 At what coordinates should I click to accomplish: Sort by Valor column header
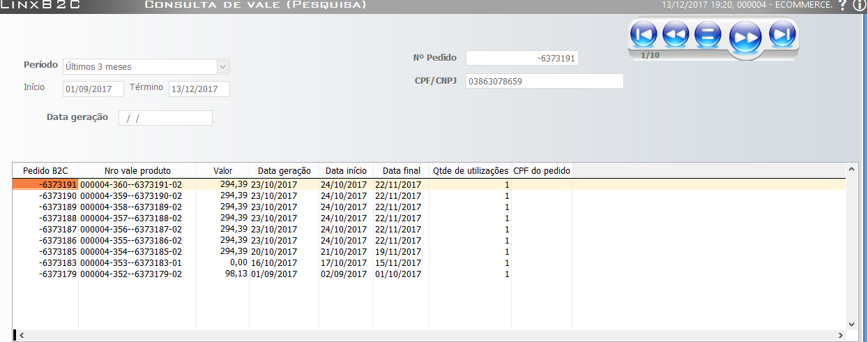[x=223, y=170]
